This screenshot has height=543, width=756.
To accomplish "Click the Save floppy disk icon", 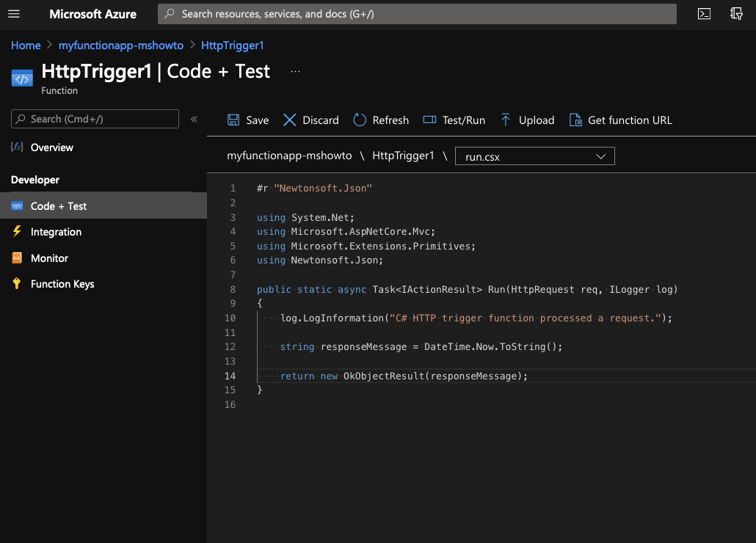I will (x=233, y=120).
